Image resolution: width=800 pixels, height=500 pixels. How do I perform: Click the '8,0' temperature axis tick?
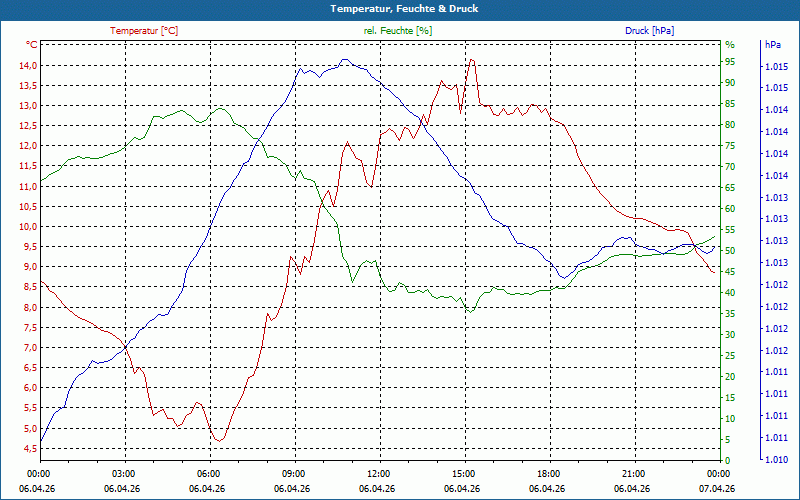(x=31, y=307)
